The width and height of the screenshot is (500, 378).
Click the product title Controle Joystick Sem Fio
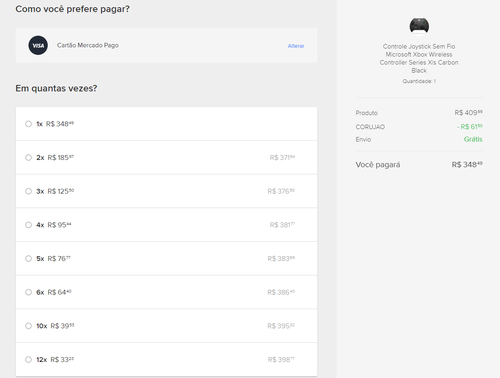(x=419, y=58)
